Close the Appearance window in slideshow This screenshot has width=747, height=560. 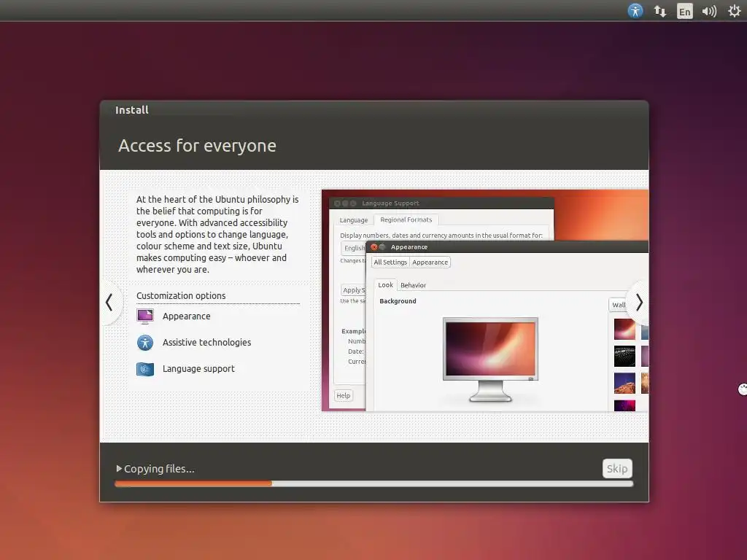[x=374, y=247]
